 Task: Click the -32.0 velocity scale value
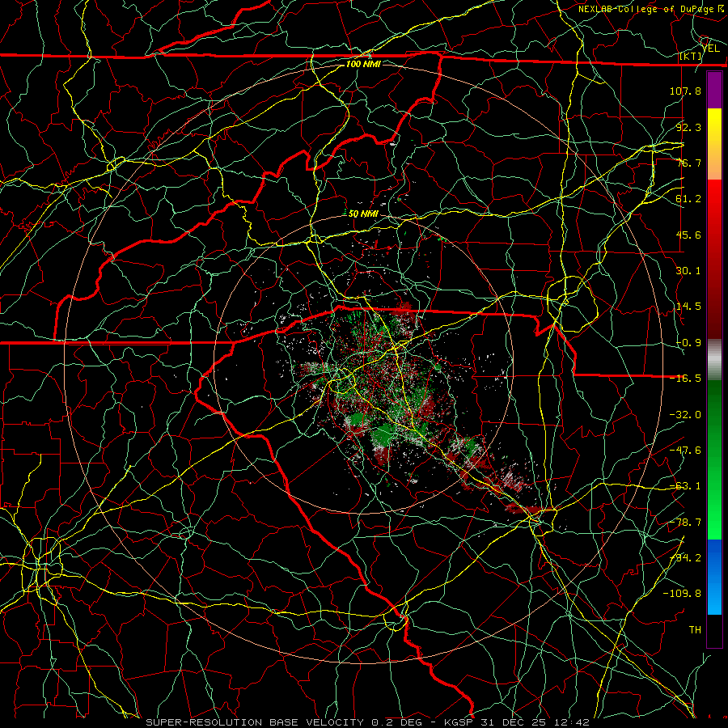pos(685,415)
